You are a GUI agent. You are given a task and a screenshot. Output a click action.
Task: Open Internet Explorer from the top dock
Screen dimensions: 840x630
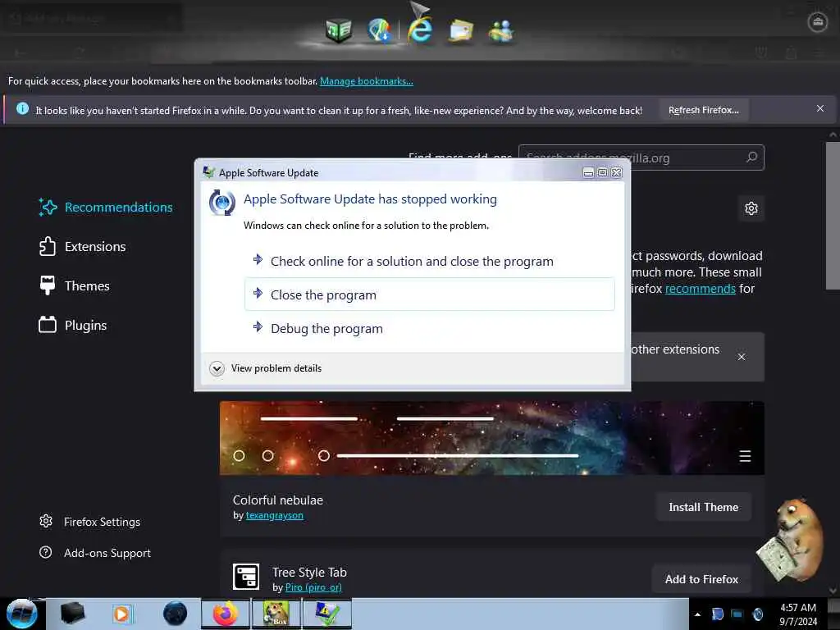point(419,29)
